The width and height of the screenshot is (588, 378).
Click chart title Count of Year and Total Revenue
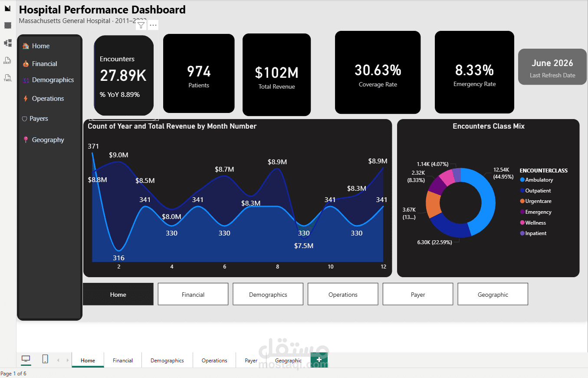coord(172,126)
